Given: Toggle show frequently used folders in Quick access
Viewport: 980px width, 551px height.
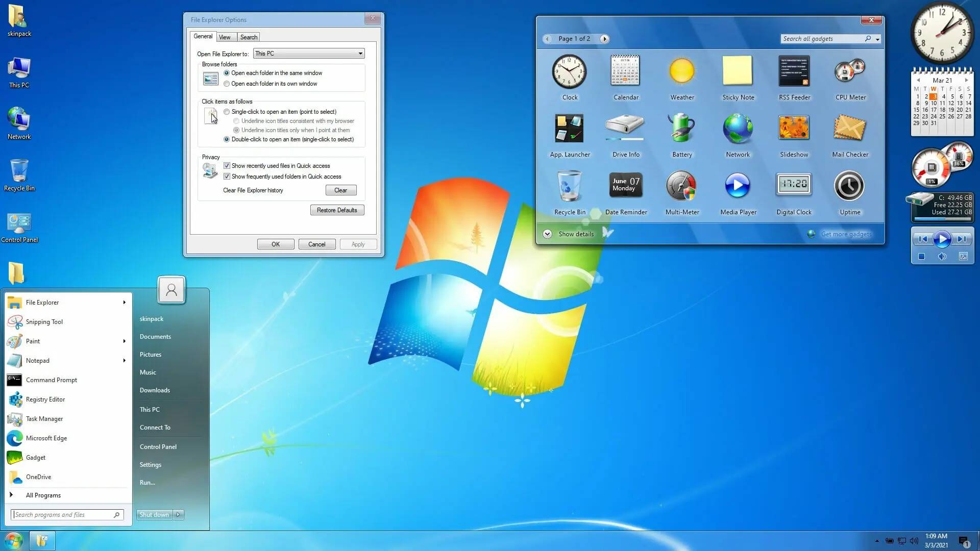Looking at the screenshot, I should (228, 176).
